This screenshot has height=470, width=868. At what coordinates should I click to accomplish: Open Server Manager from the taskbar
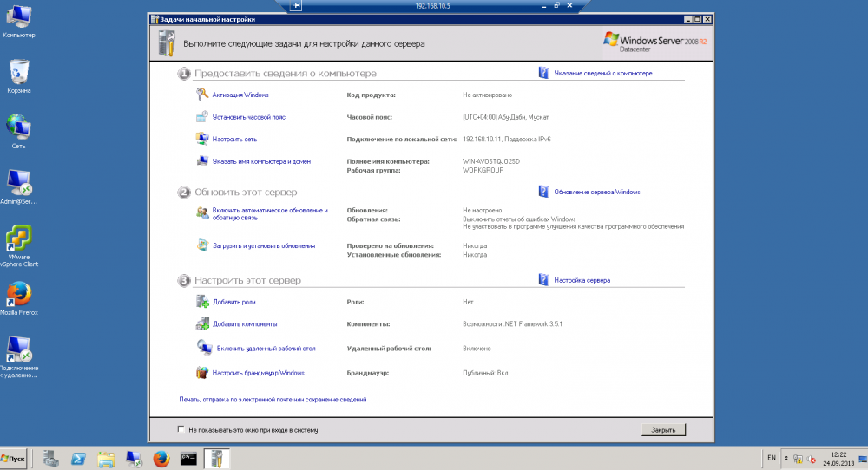[51, 459]
